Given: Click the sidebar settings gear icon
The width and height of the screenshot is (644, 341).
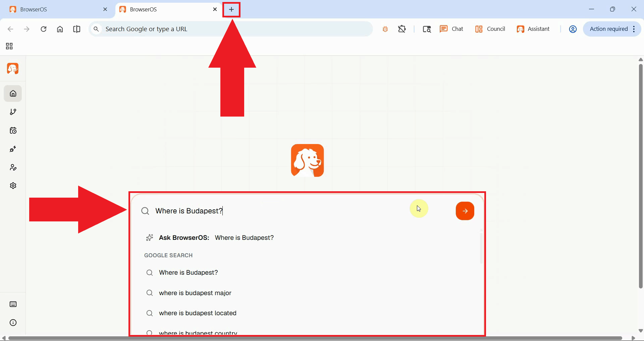Looking at the screenshot, I should tap(13, 186).
